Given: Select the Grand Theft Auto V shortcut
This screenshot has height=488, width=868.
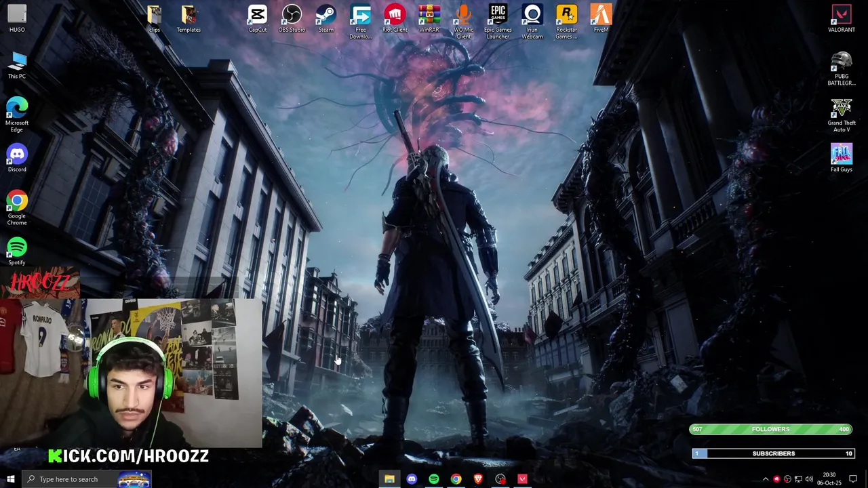Looking at the screenshot, I should click(x=842, y=115).
